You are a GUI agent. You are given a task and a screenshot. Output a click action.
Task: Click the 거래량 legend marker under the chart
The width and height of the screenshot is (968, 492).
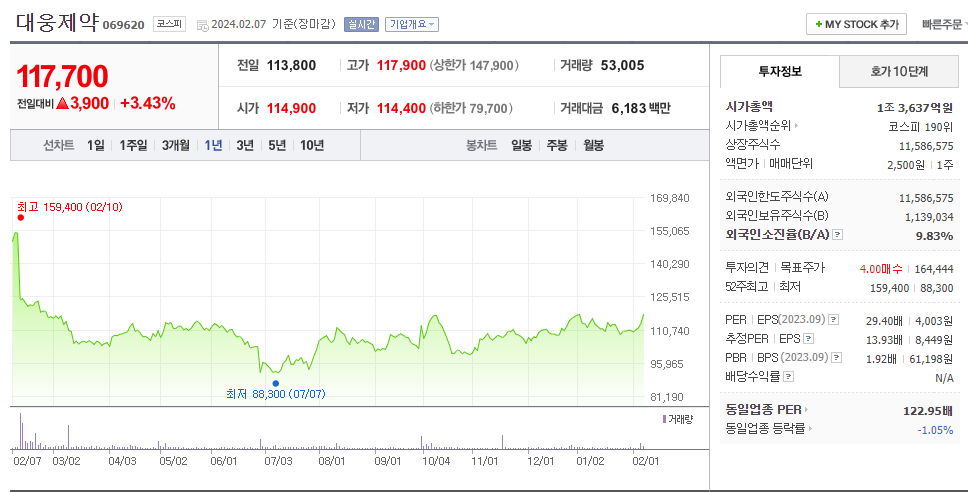[x=664, y=419]
